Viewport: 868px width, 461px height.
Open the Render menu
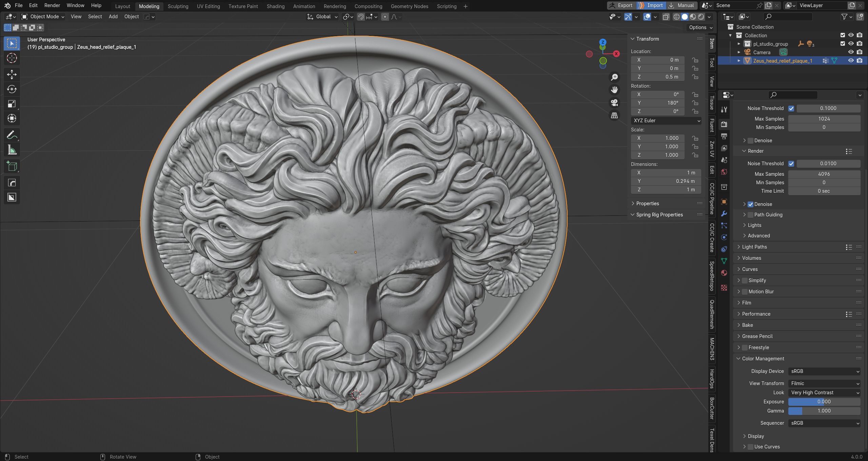52,5
